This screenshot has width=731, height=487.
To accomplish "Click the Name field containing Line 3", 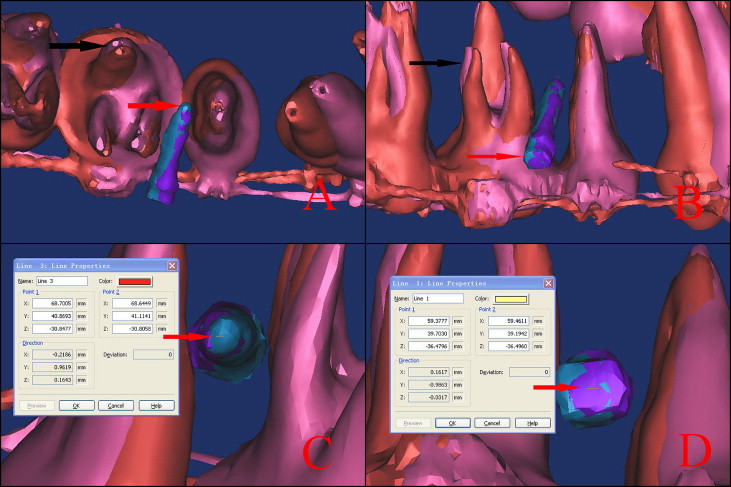I will [x=61, y=282].
